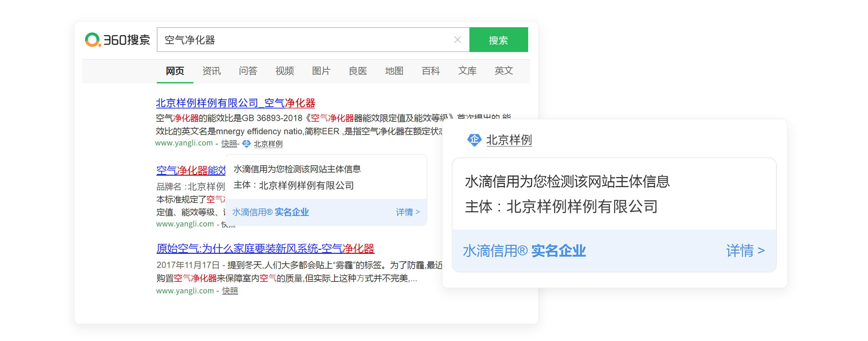This screenshot has height=341, width=868.
Task: Click the small blue enterprise badge icon under first result
Action: (x=246, y=144)
